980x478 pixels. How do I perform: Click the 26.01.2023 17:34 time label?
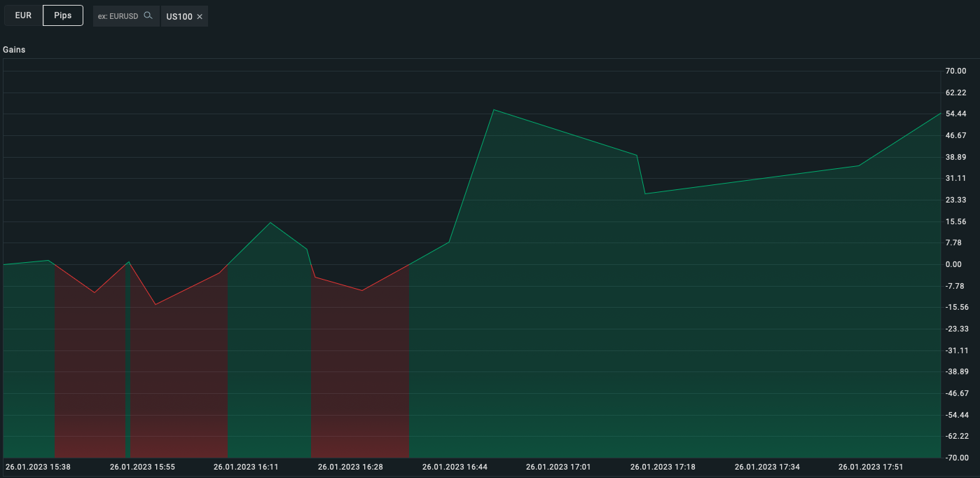pyautogui.click(x=767, y=467)
